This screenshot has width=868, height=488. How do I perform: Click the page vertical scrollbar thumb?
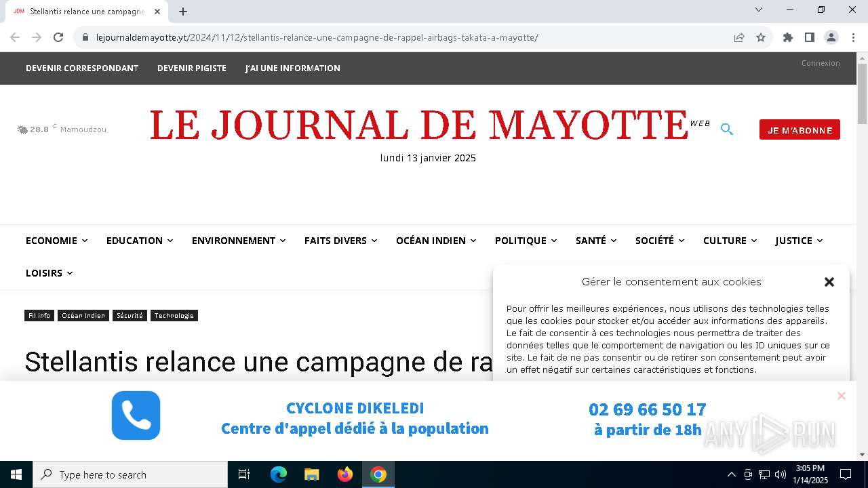[x=862, y=94]
